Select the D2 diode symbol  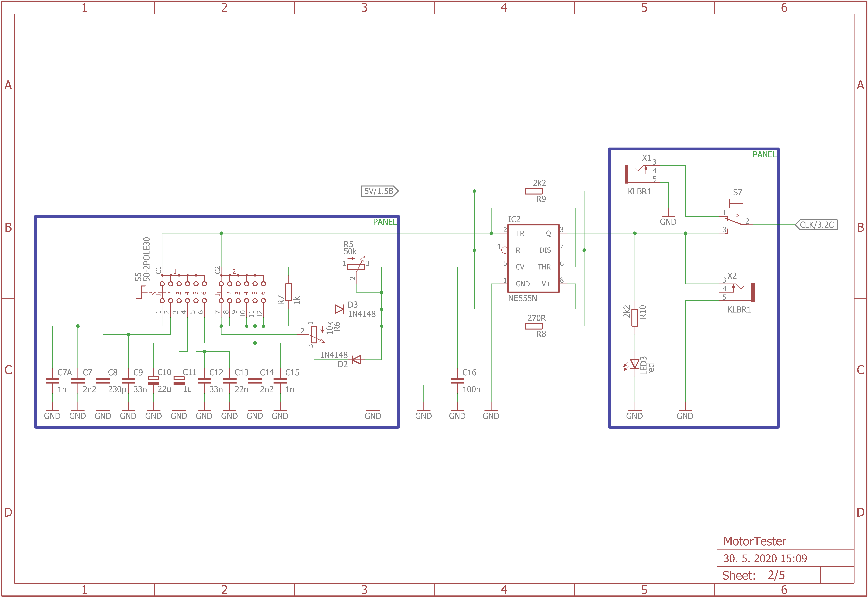click(x=356, y=360)
